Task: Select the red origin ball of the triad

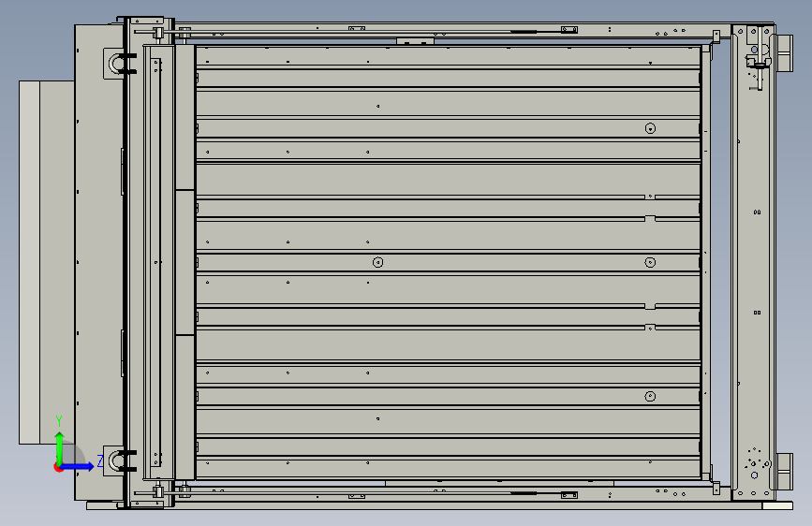Action: point(58,467)
